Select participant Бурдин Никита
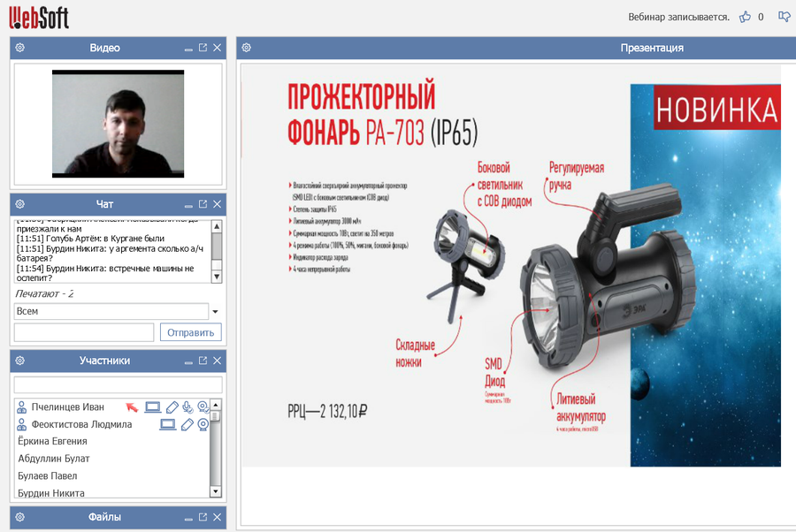 [x=51, y=492]
